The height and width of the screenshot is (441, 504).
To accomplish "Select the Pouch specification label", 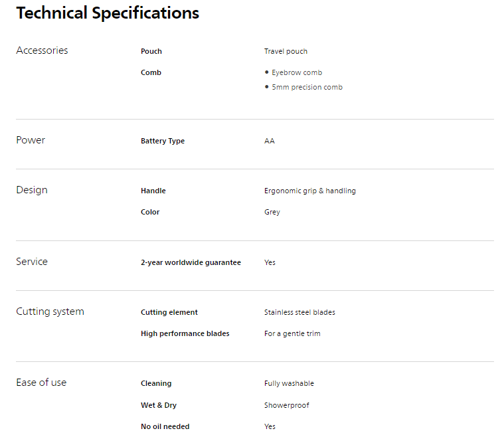I will (151, 51).
